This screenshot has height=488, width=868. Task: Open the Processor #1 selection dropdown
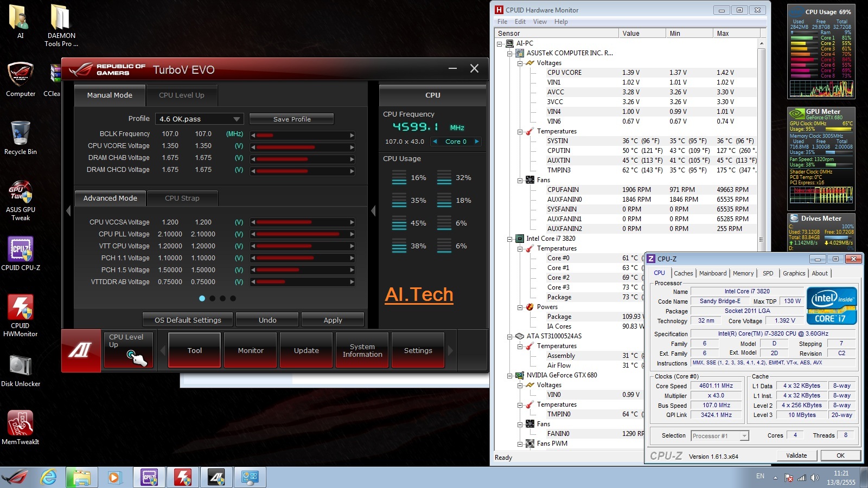pyautogui.click(x=720, y=436)
